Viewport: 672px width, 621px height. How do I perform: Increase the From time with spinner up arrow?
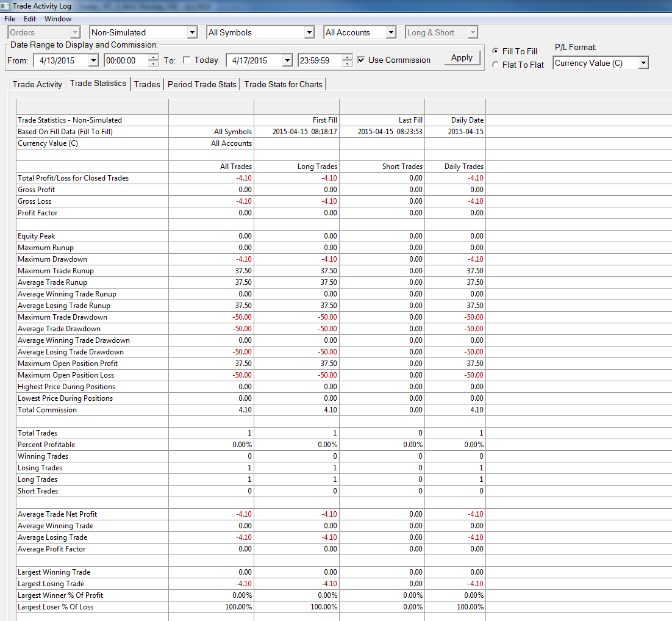coord(153,57)
